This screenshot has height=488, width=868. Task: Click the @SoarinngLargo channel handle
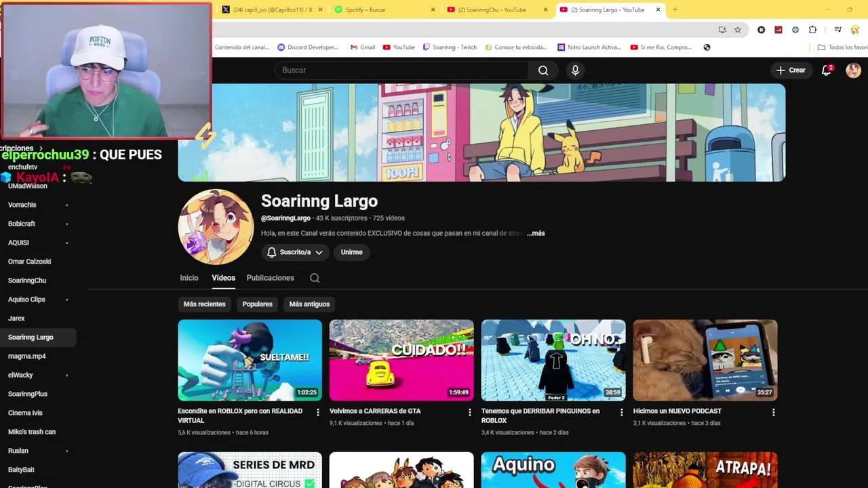pyautogui.click(x=285, y=218)
